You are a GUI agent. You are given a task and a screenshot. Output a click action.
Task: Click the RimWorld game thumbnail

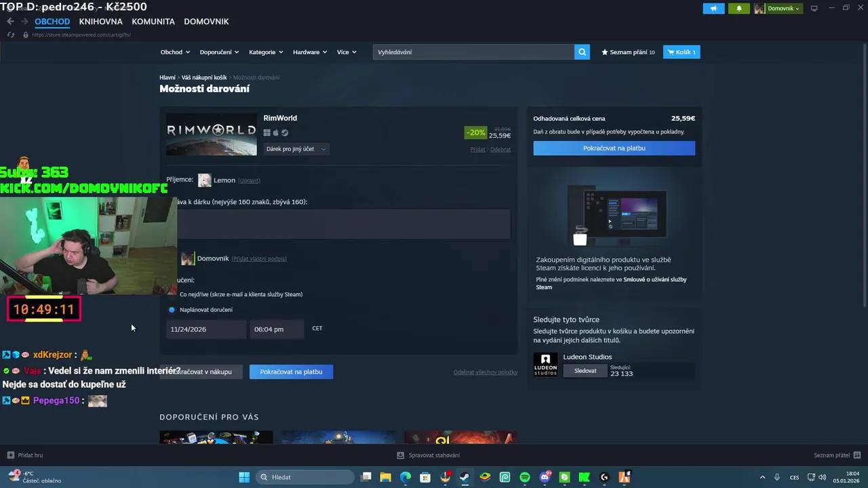tap(212, 134)
